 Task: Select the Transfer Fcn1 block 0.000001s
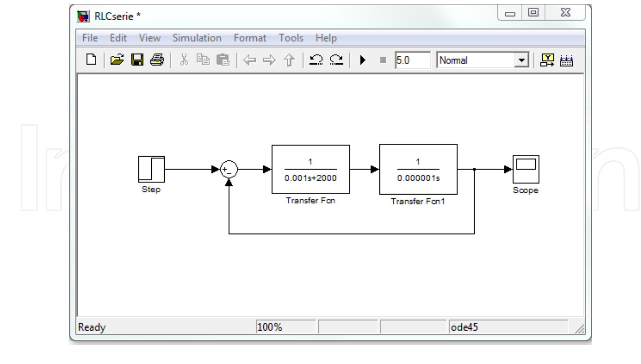(418, 169)
